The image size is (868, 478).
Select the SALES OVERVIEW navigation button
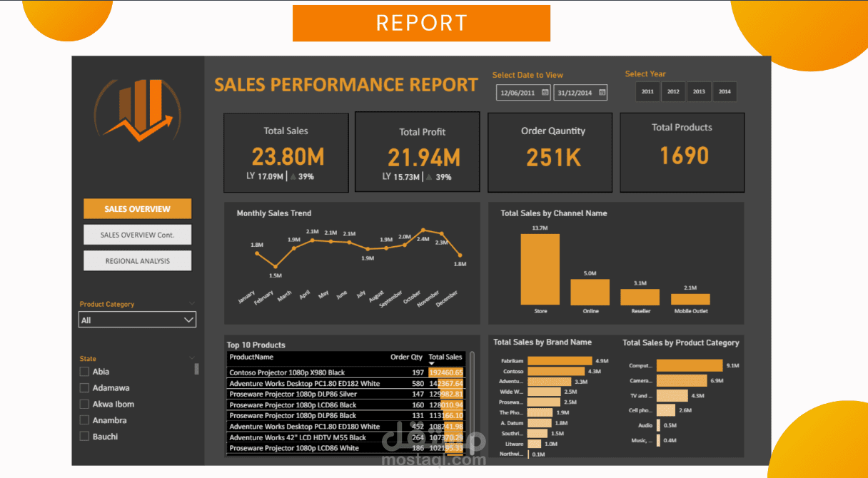click(137, 209)
